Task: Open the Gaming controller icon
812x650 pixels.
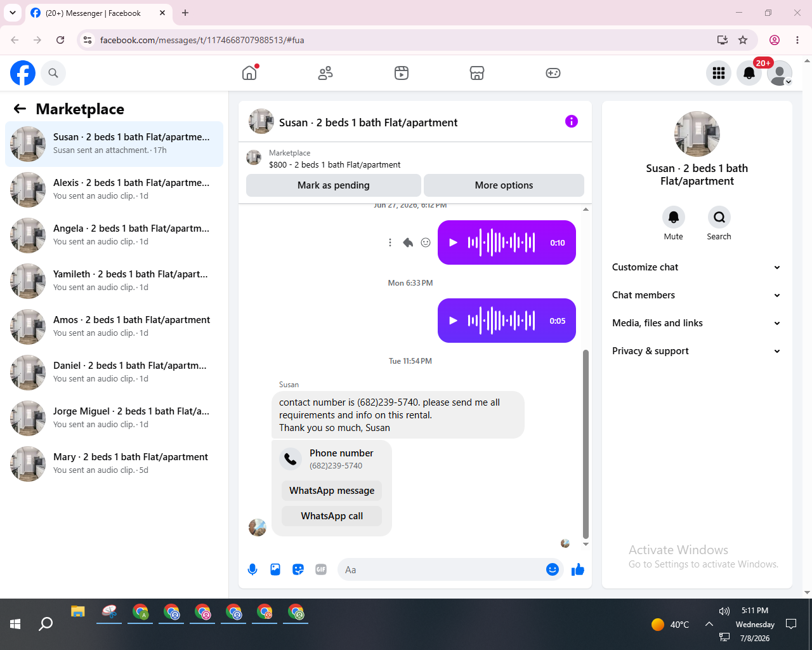Action: (553, 73)
